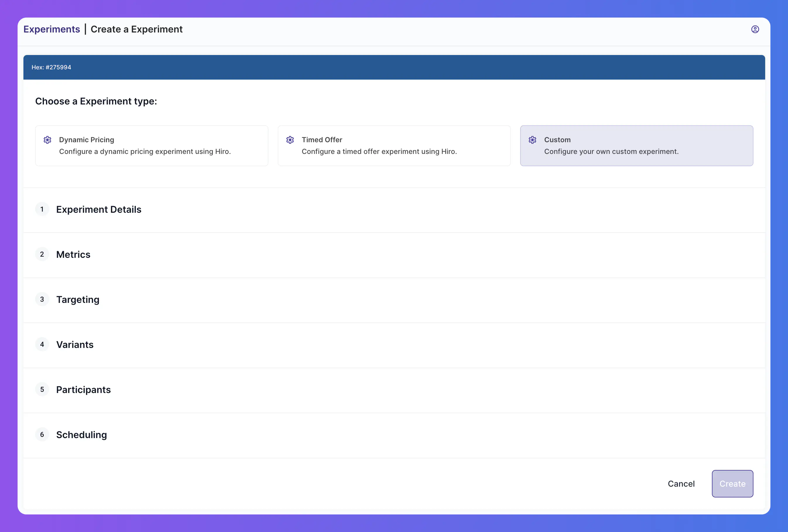Click the 'Create a Experiment' title text
This screenshot has height=532, width=788.
pos(136,29)
